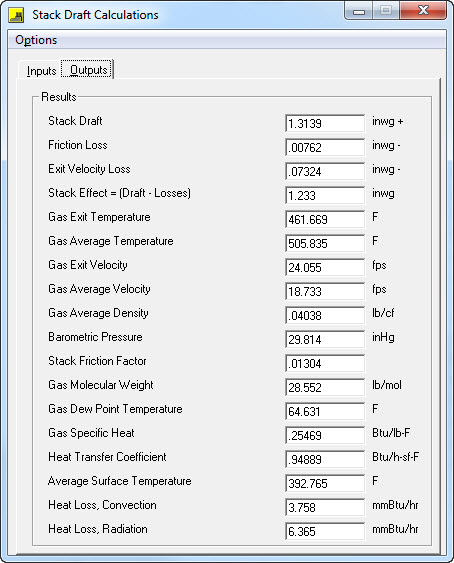The width and height of the screenshot is (454, 563).
Task: Focus the Gas Average Density box
Action: (325, 316)
